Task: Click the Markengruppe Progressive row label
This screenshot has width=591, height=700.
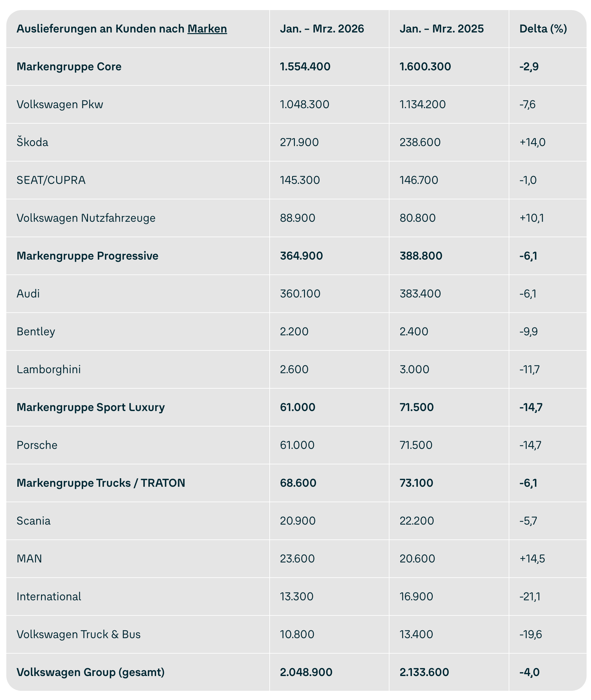Action: click(x=87, y=256)
